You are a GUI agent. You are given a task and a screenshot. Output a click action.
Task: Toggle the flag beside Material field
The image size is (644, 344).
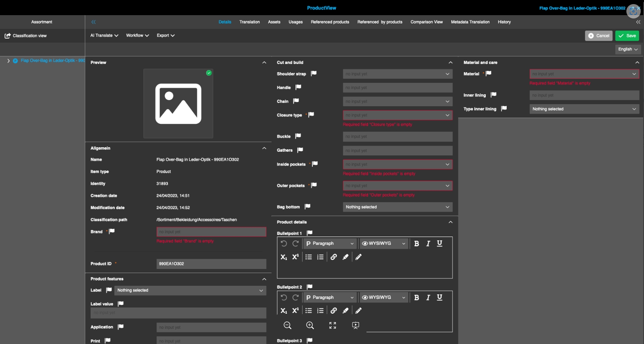coord(489,73)
